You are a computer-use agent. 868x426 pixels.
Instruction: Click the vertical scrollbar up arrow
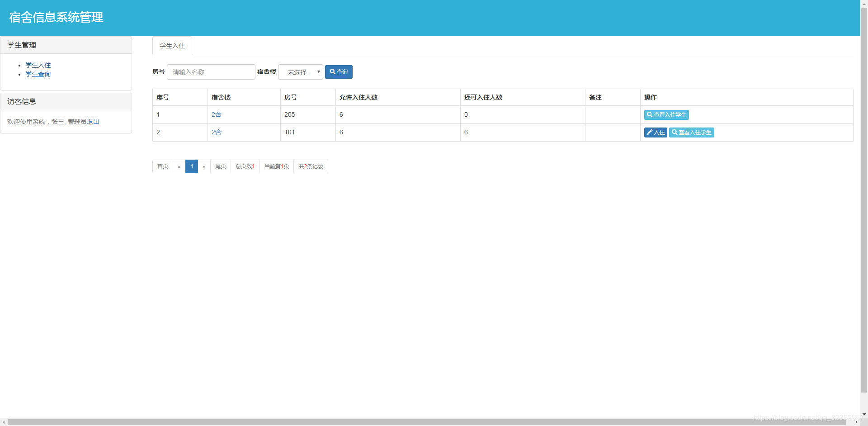point(864,4)
